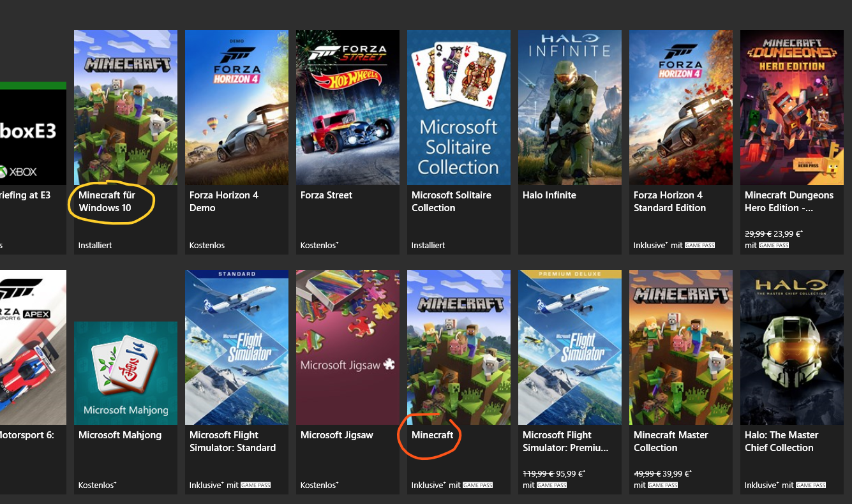852x504 pixels.
Task: Open the Halo Master Chief Collection cover
Action: coord(792,347)
